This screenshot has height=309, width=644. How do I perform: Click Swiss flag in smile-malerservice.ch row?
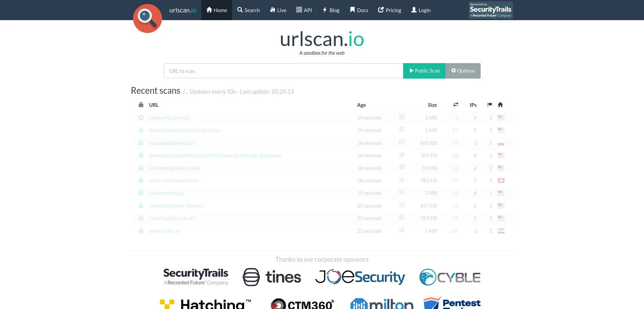tap(501, 181)
